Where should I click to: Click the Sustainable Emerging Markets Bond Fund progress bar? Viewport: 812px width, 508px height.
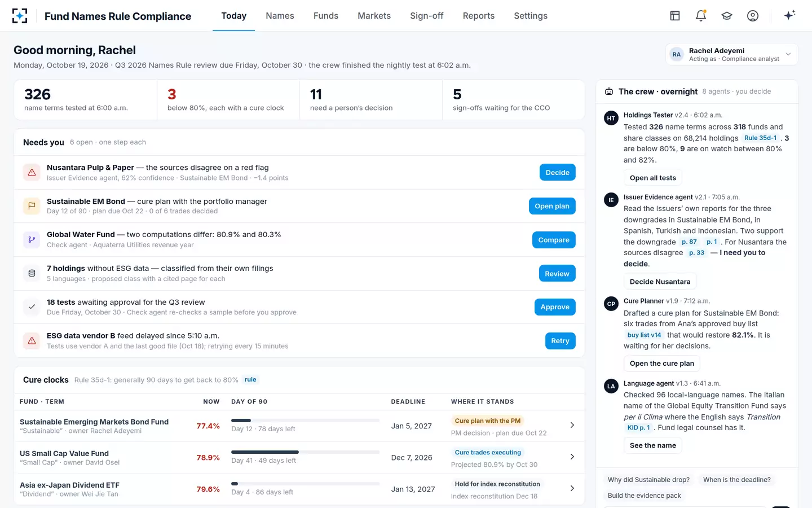click(x=305, y=421)
